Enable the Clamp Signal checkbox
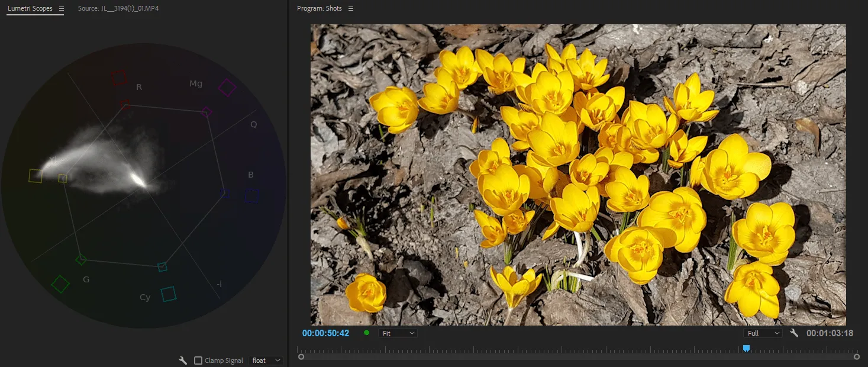This screenshot has width=868, height=367. tap(198, 360)
